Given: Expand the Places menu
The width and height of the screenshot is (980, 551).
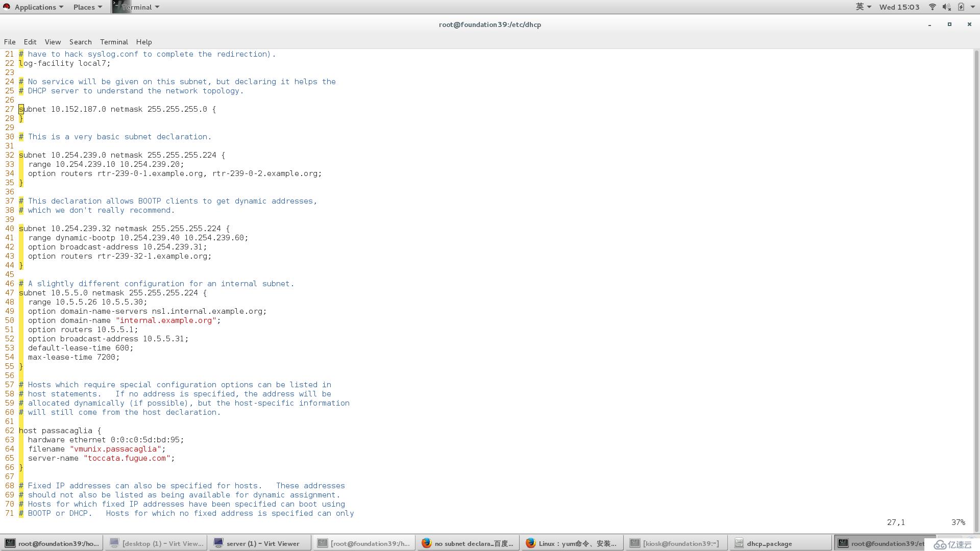Looking at the screenshot, I should [x=84, y=7].
